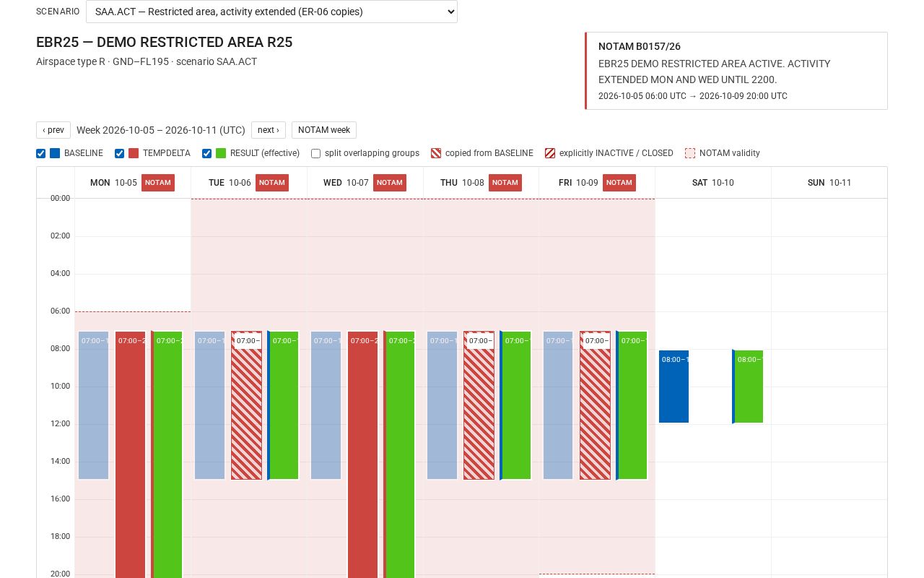Select Thursday's hatched TEMPDELTA block
924x578 pixels.
479,405
